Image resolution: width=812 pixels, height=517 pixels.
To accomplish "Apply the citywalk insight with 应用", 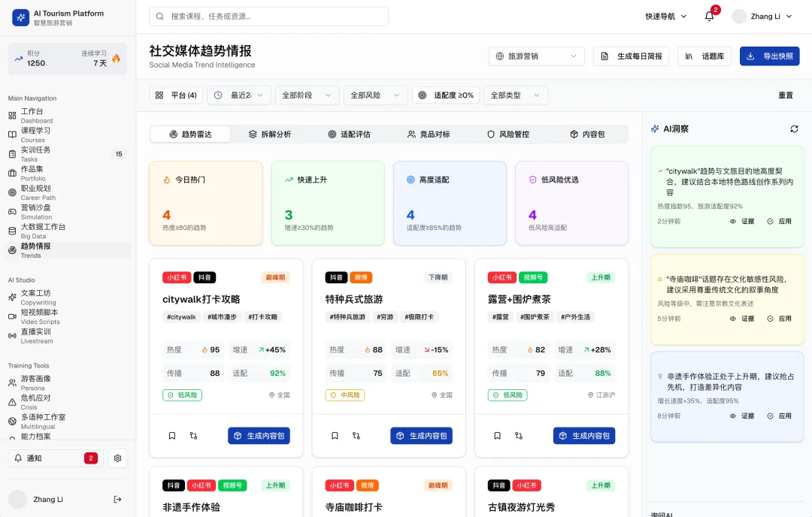I will point(780,221).
